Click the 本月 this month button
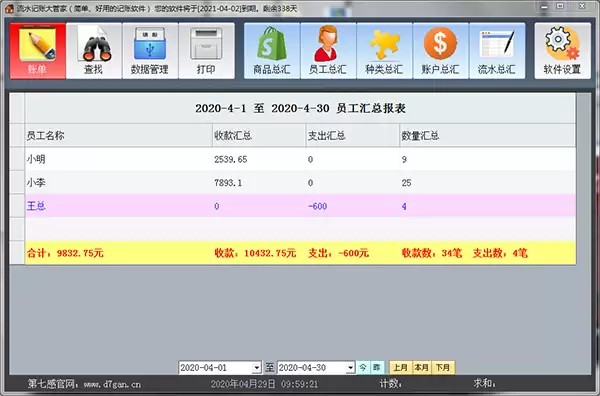This screenshot has width=600, height=396. pos(421,368)
